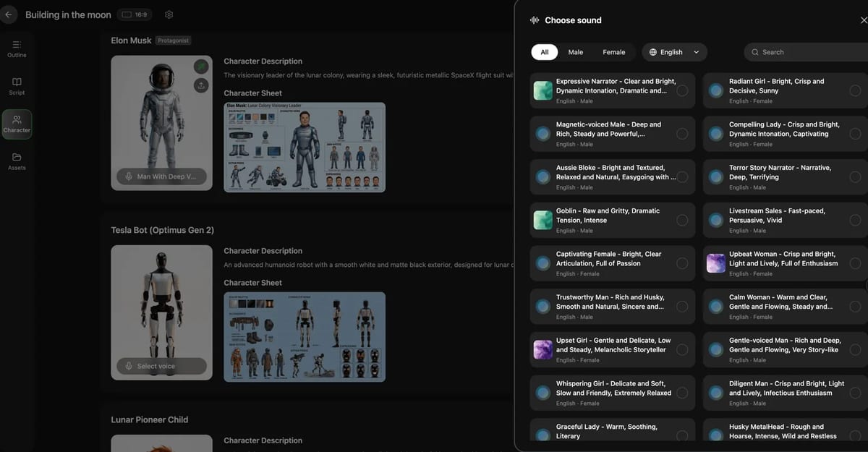The height and width of the screenshot is (452, 868).
Task: Click the Upset Girl voice avatar
Action: tap(543, 350)
